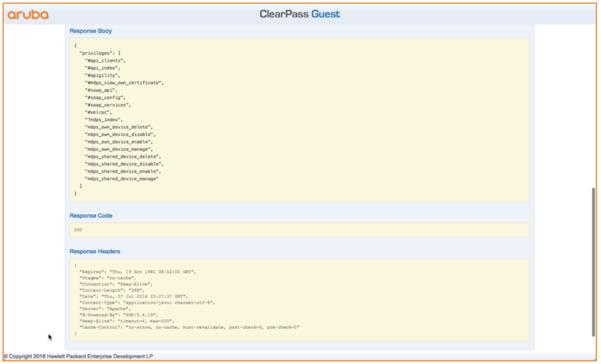Click the "mdps_shared_device_disable" entry
The width and height of the screenshot is (601, 364).
tap(124, 164)
